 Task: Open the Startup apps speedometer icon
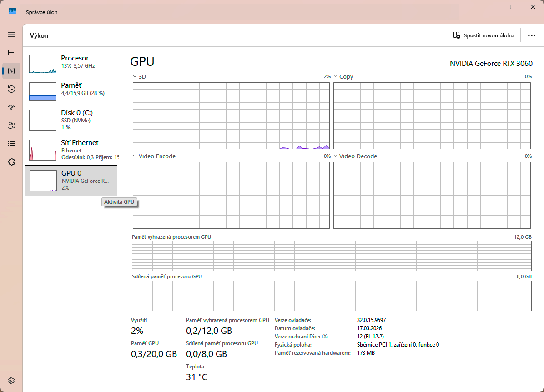11,107
